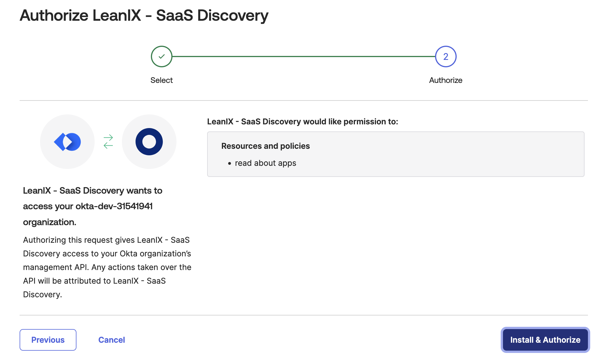Click the Okta logo icon

click(x=149, y=142)
